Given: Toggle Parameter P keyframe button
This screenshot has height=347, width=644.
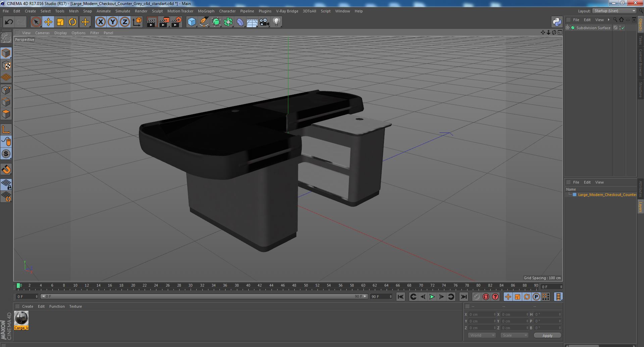Looking at the screenshot, I should point(536,297).
